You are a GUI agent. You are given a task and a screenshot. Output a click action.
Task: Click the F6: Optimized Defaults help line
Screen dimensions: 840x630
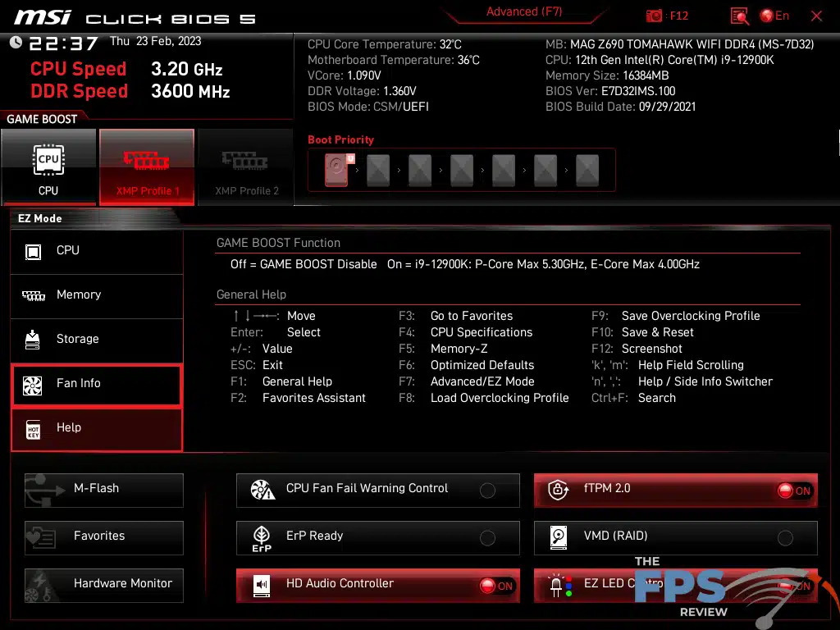point(466,365)
